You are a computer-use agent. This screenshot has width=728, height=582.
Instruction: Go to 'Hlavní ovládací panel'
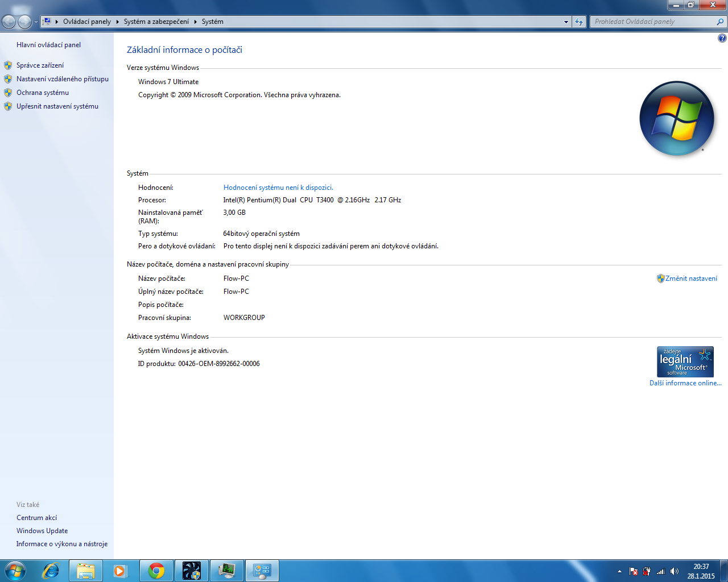click(x=48, y=45)
